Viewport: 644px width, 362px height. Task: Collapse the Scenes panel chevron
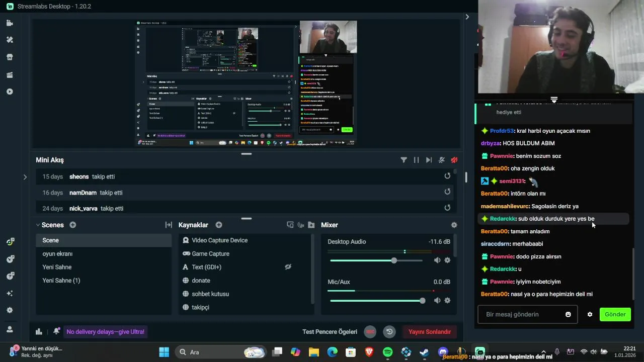pyautogui.click(x=38, y=225)
